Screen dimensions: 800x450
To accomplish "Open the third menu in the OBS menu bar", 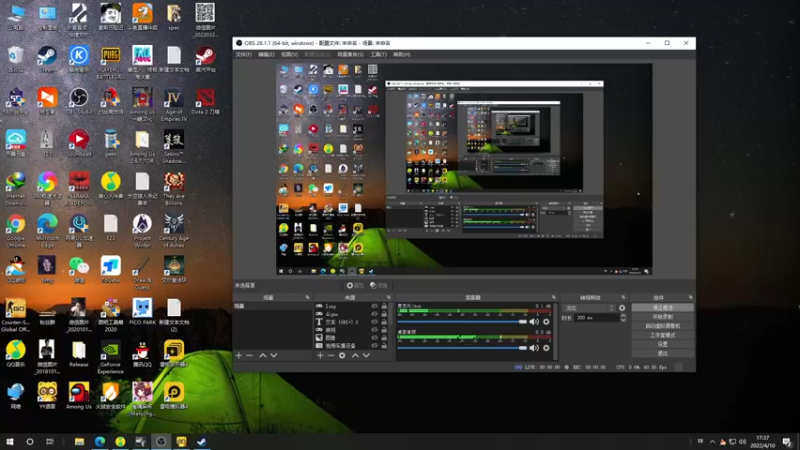I will [289, 54].
